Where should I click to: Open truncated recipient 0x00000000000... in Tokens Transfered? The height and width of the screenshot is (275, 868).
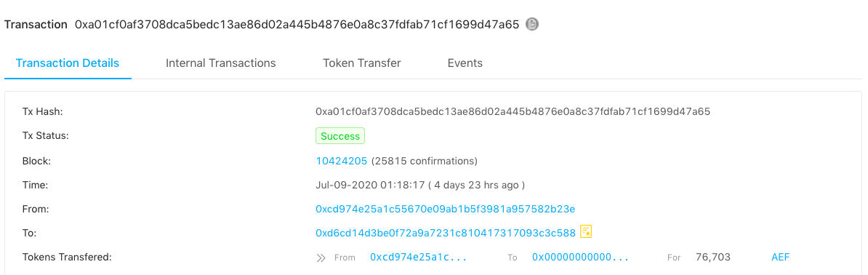(581, 258)
